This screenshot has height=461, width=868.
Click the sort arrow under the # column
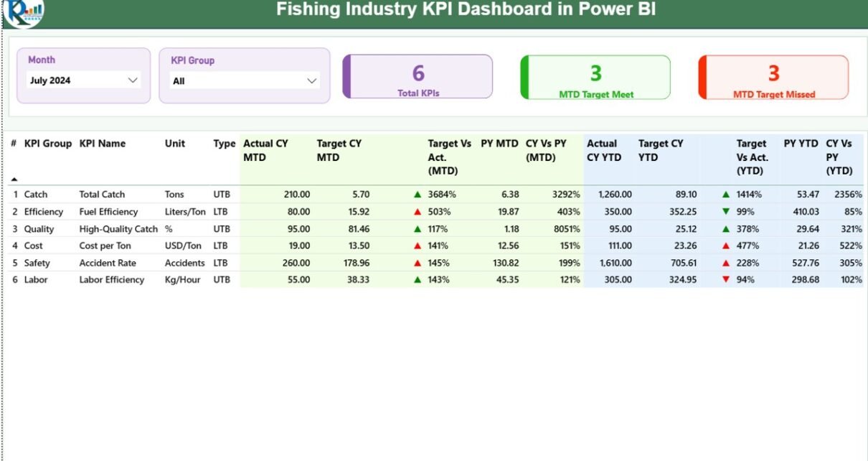pyautogui.click(x=14, y=179)
